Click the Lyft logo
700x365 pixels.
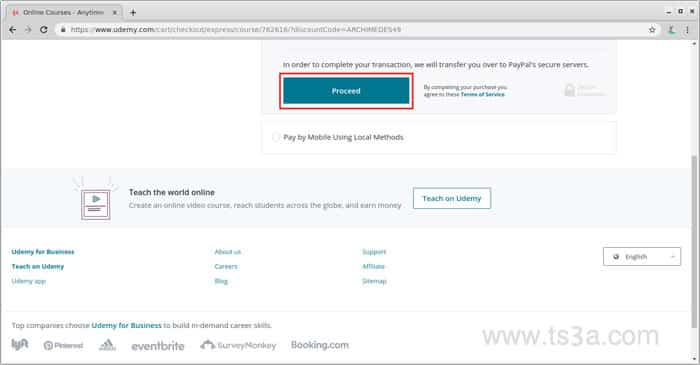(x=20, y=344)
